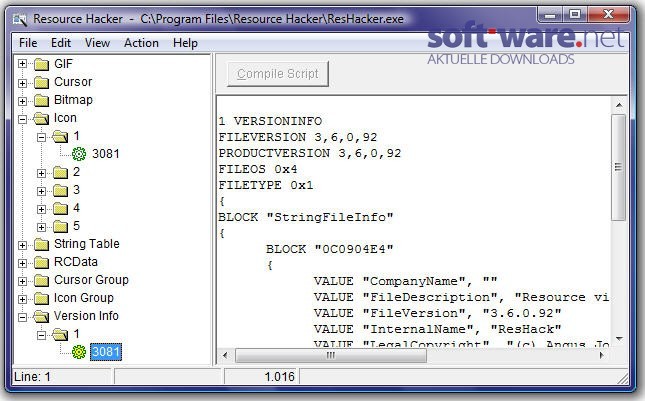Expand the GIF tree node
Screen dimensions: 645x401
coord(23,64)
